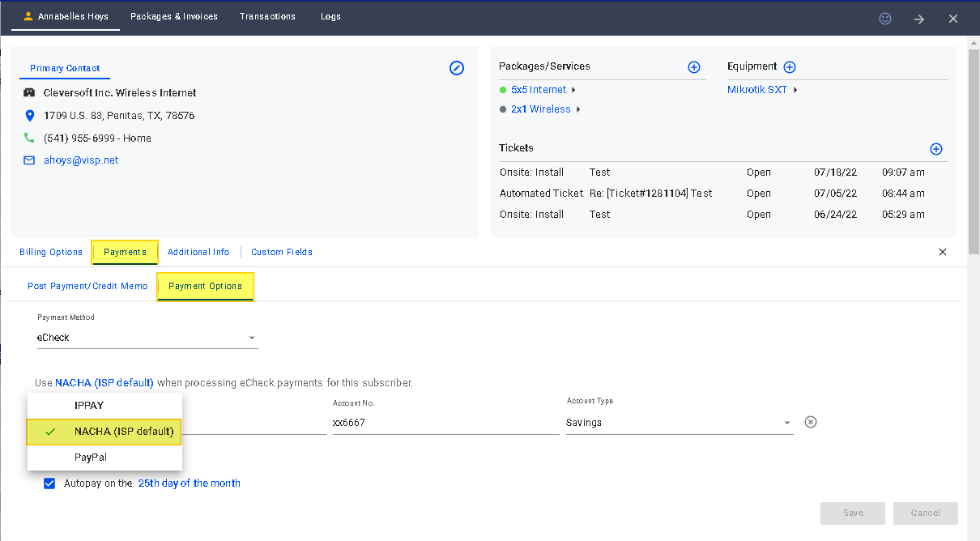980x541 pixels.
Task: Add new equipment with plus icon
Action: click(x=790, y=67)
